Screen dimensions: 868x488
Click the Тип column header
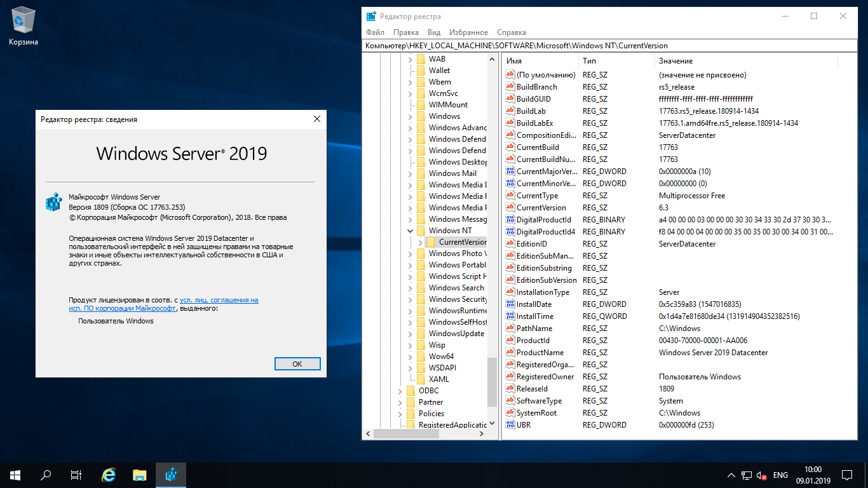(616, 60)
